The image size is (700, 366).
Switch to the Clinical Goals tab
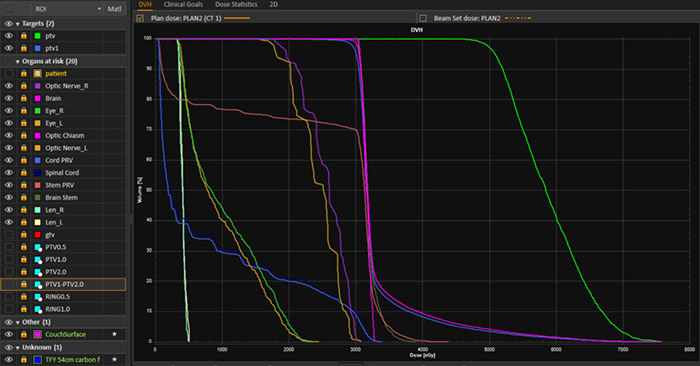pos(183,4)
